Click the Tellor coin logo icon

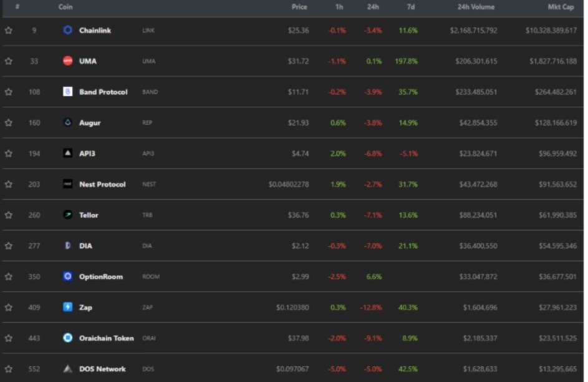(68, 215)
